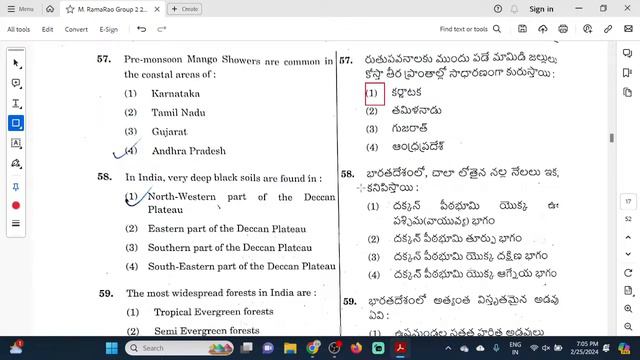Image resolution: width=640 pixels, height=360 pixels.
Task: Rotate the page view
Action: point(628,273)
